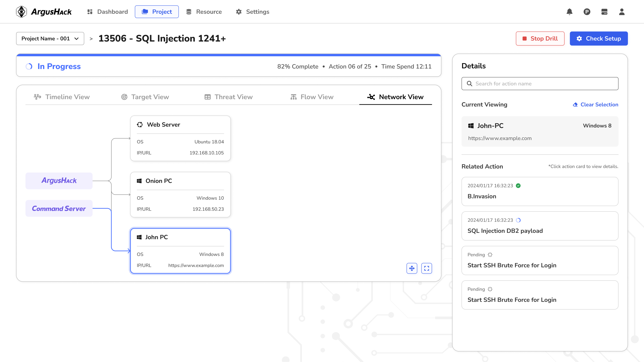Click the In Progress spinner icon

(29, 66)
